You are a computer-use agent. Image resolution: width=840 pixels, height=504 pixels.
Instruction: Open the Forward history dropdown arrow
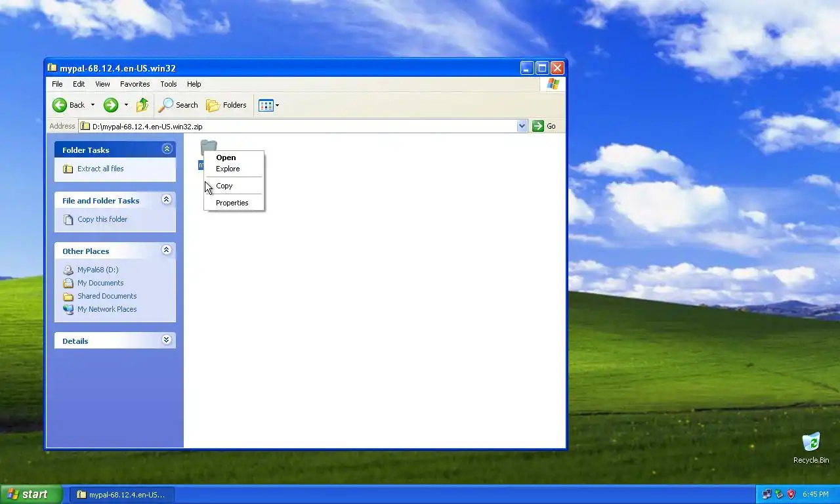[x=126, y=105]
